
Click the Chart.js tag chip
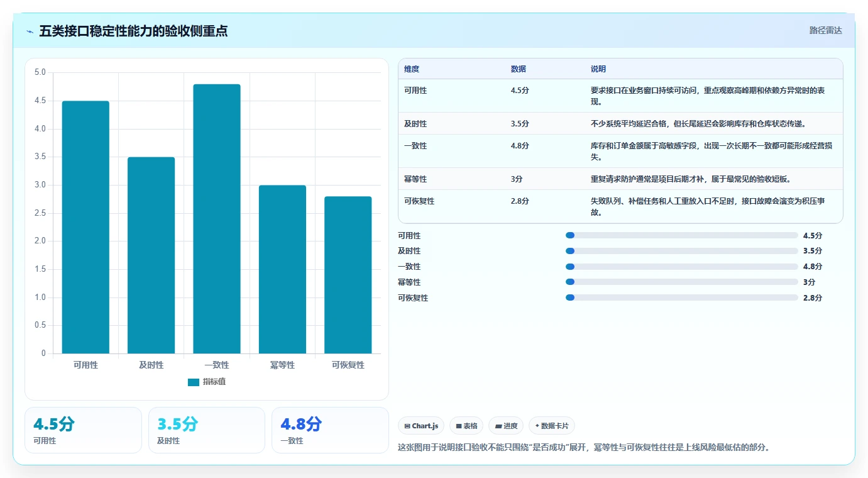pyautogui.click(x=421, y=426)
